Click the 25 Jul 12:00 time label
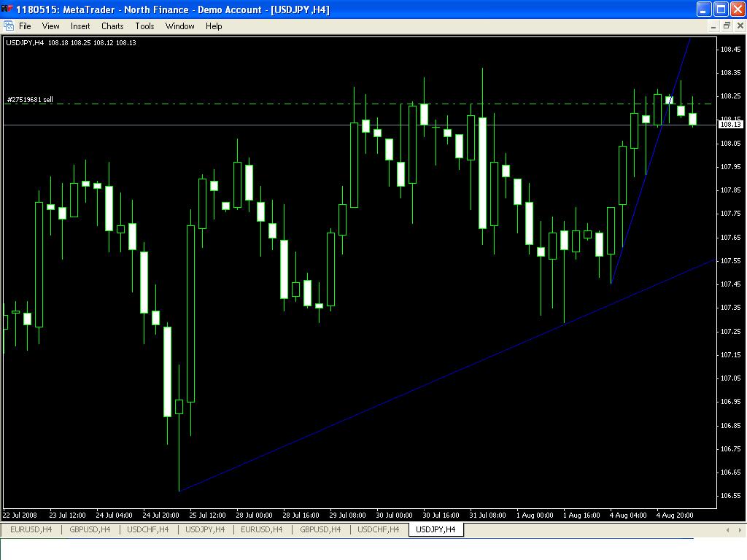The image size is (747, 560). pos(207,515)
